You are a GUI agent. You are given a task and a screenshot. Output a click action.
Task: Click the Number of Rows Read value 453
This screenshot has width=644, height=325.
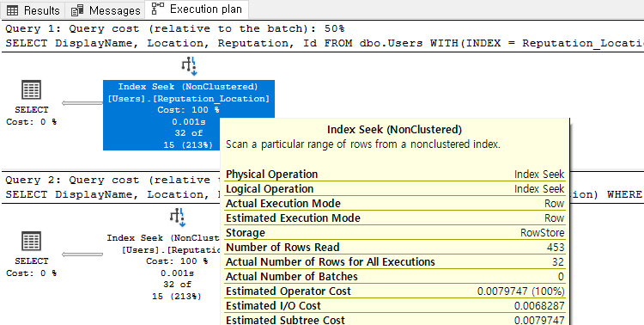coord(556,248)
